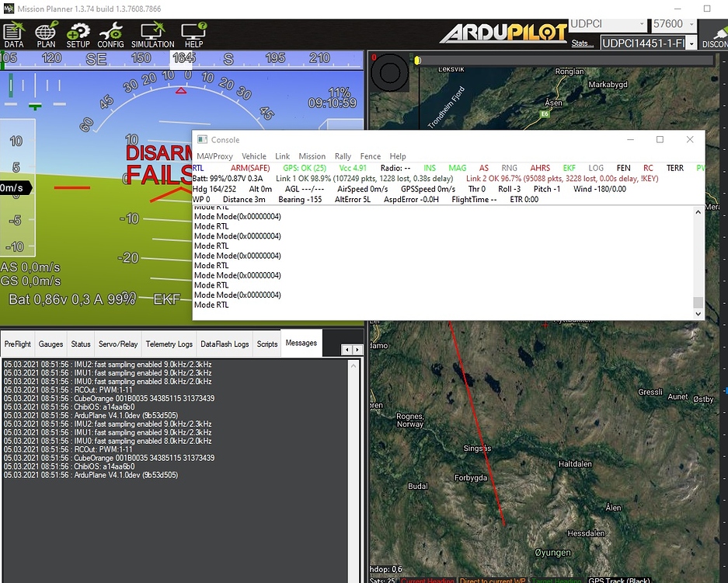Click the ArduPilot logo
Image resolution: width=728 pixels, height=583 pixels.
click(503, 33)
